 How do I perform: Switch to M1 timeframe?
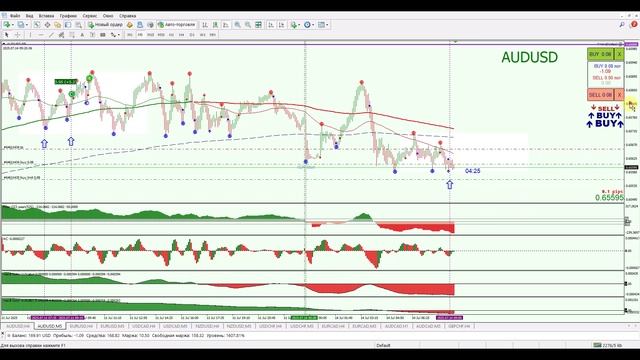[129, 35]
